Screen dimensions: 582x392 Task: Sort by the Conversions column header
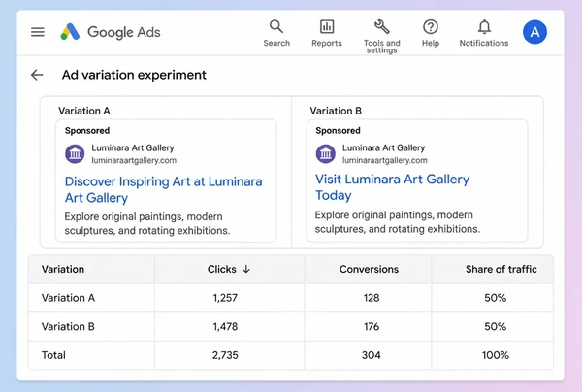point(369,269)
